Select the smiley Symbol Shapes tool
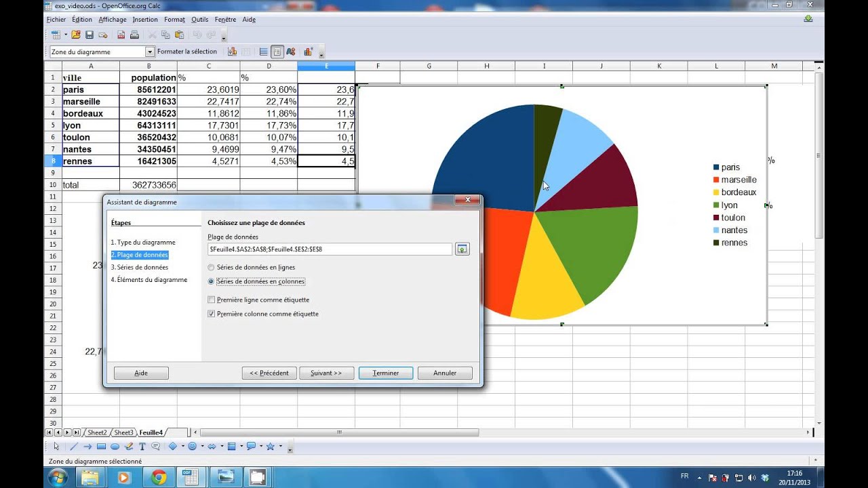This screenshot has height=488, width=868. [193, 446]
